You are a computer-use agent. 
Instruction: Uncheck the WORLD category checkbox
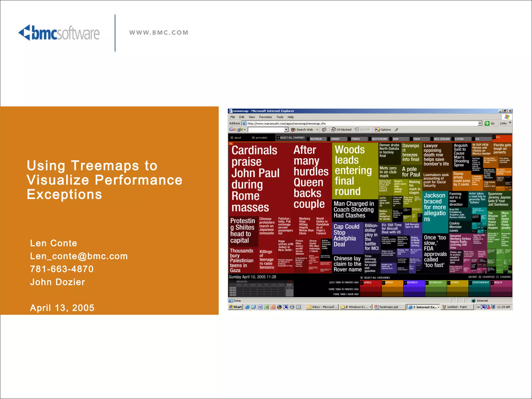pos(362,283)
